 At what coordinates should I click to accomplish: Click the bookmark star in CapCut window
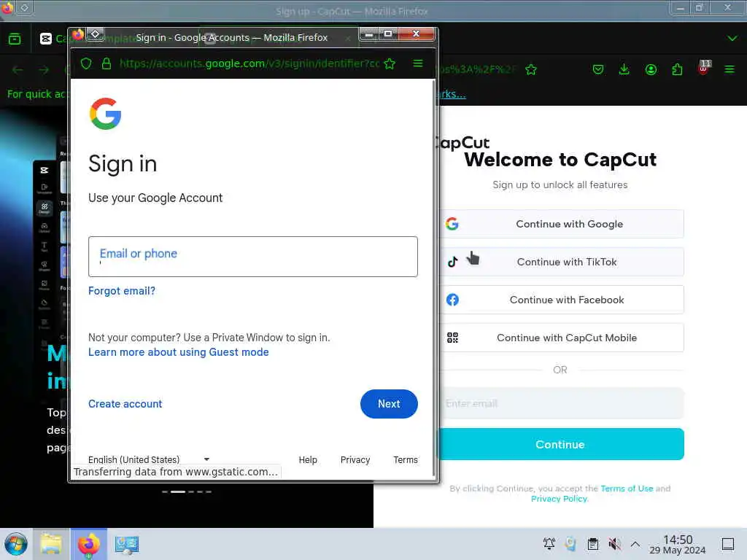[531, 70]
